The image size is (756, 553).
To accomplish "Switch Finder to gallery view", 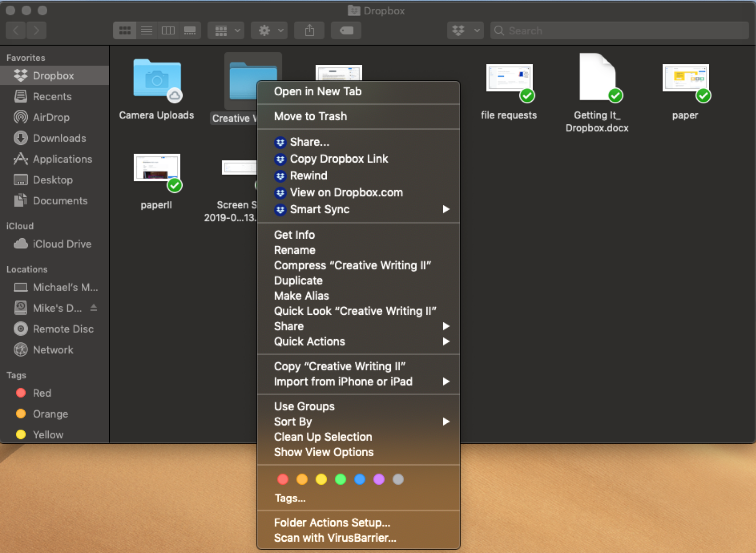I will click(x=190, y=30).
